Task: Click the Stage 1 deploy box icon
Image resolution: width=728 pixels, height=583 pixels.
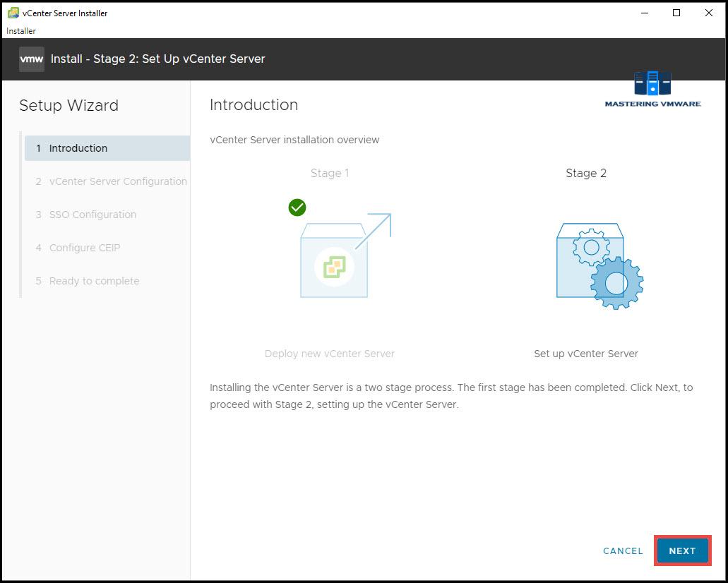Action: pos(345,256)
